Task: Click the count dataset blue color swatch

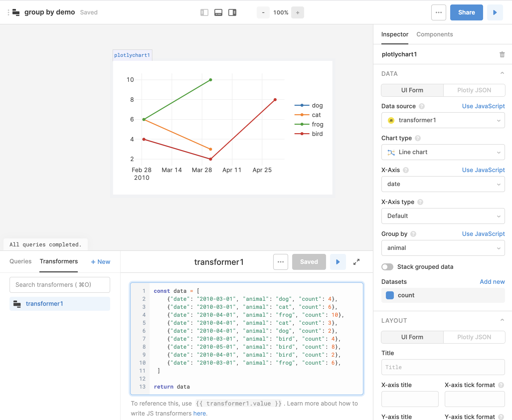Action: point(390,295)
